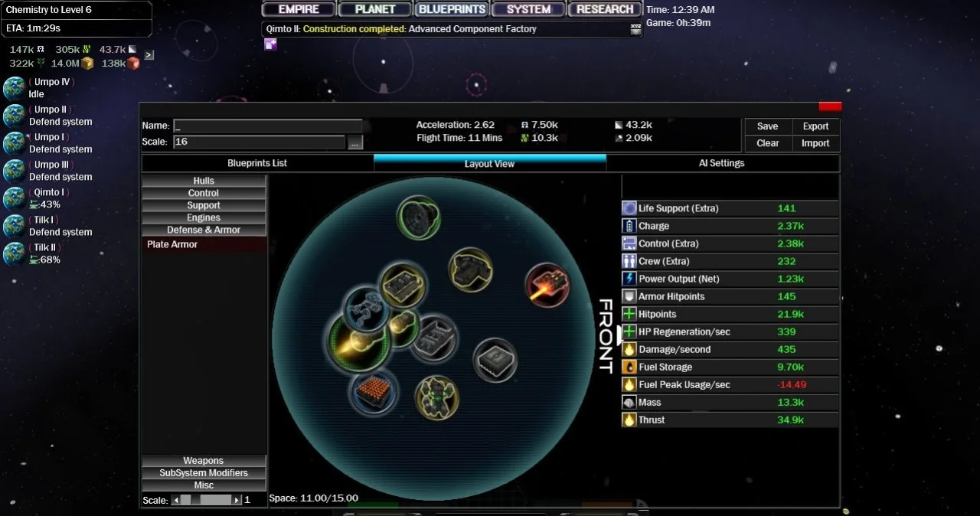
Task: Expand the Hulls category
Action: pyautogui.click(x=204, y=181)
